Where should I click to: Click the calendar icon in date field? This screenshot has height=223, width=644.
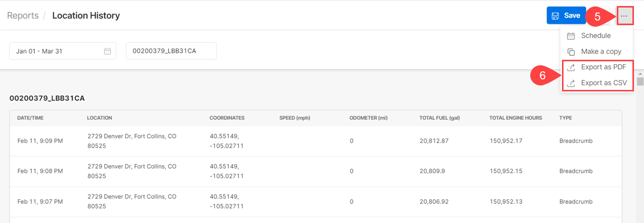point(107,51)
